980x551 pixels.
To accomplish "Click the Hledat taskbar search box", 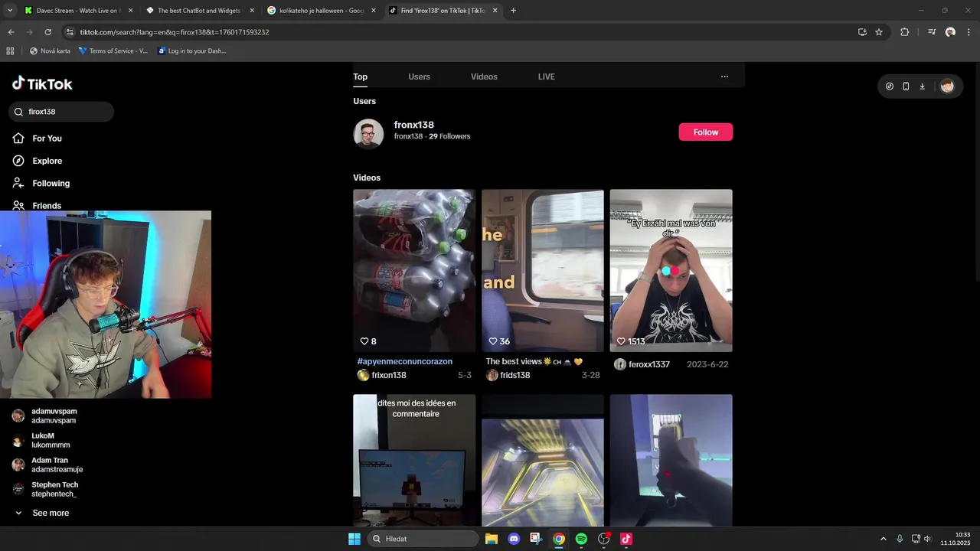I will click(423, 539).
